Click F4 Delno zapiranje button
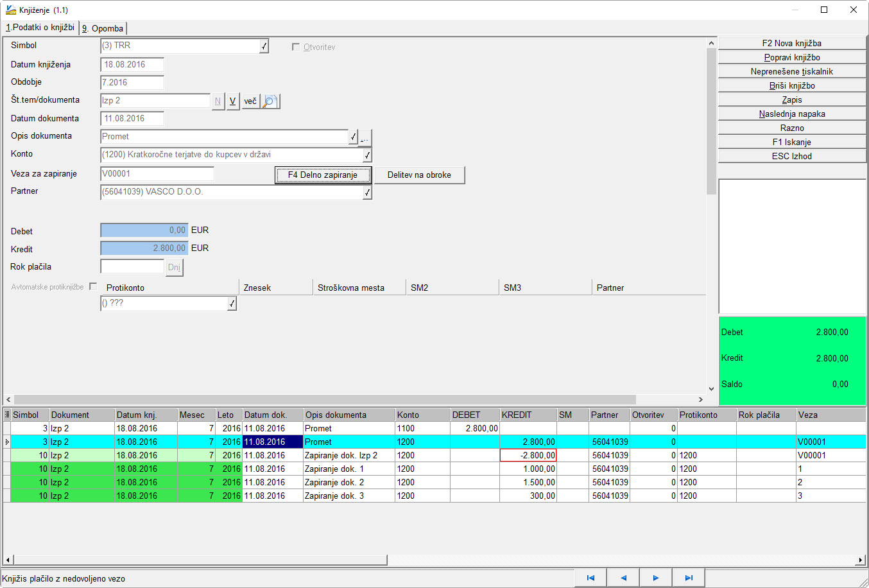The height and width of the screenshot is (588, 869). click(323, 175)
